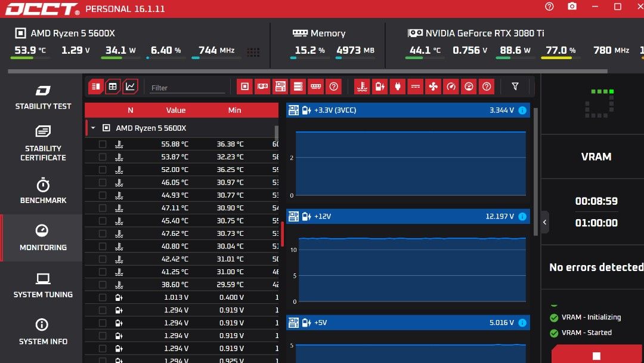Take a screenshot with the camera icon
Viewport: 644px width, 363px height.
(x=572, y=7)
